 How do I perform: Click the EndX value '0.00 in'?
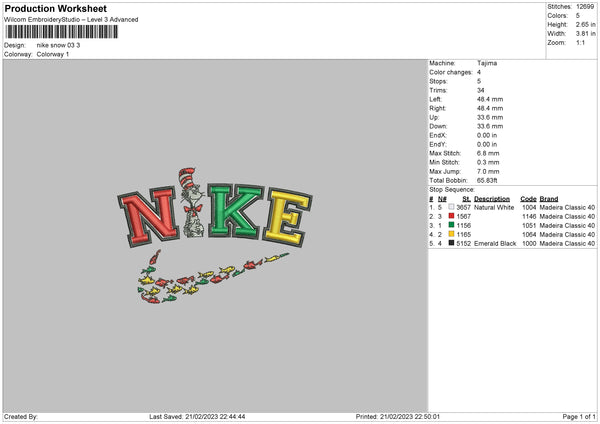(x=487, y=135)
